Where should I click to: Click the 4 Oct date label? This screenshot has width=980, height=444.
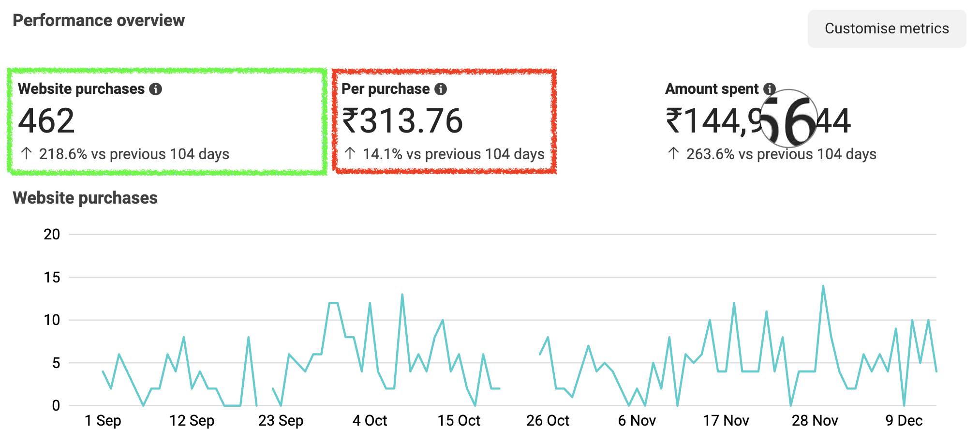pyautogui.click(x=370, y=421)
